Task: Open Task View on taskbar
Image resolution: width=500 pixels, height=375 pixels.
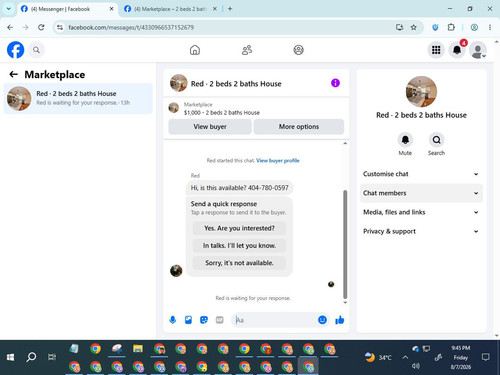Action: point(52,357)
